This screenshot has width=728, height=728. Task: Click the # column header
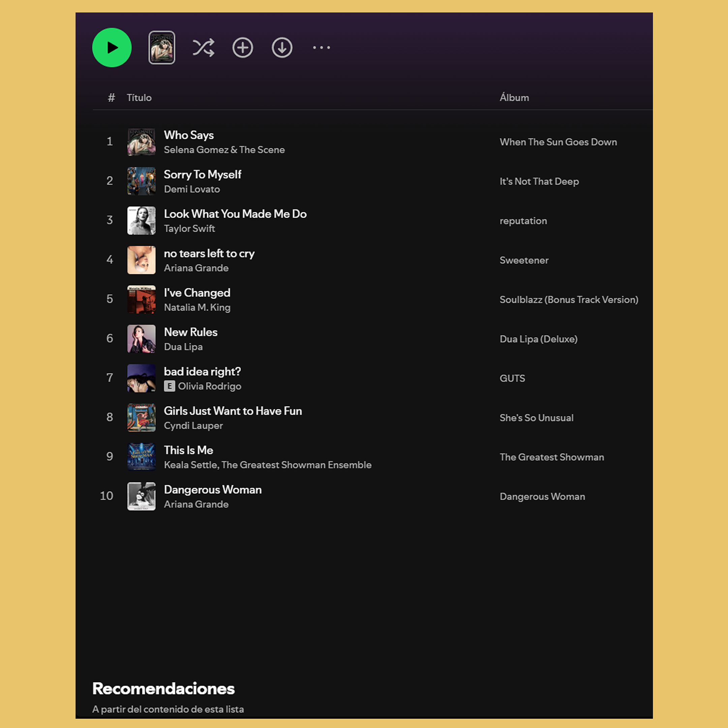111,98
